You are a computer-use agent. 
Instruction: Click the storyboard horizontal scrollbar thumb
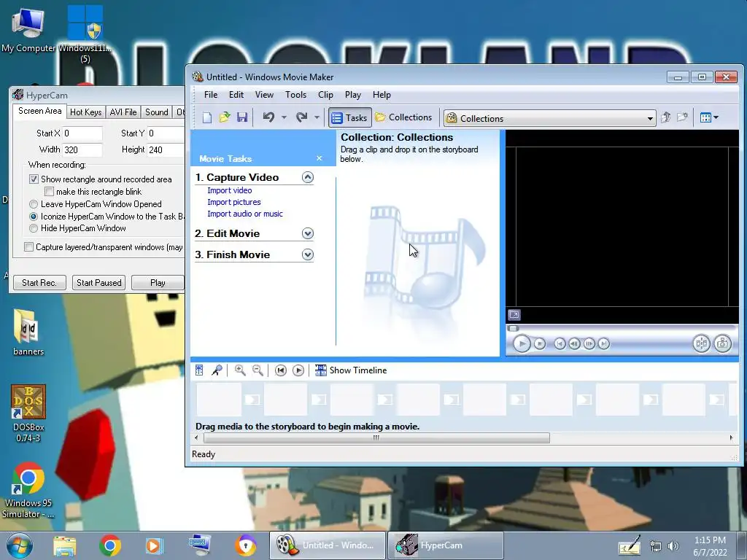click(376, 437)
